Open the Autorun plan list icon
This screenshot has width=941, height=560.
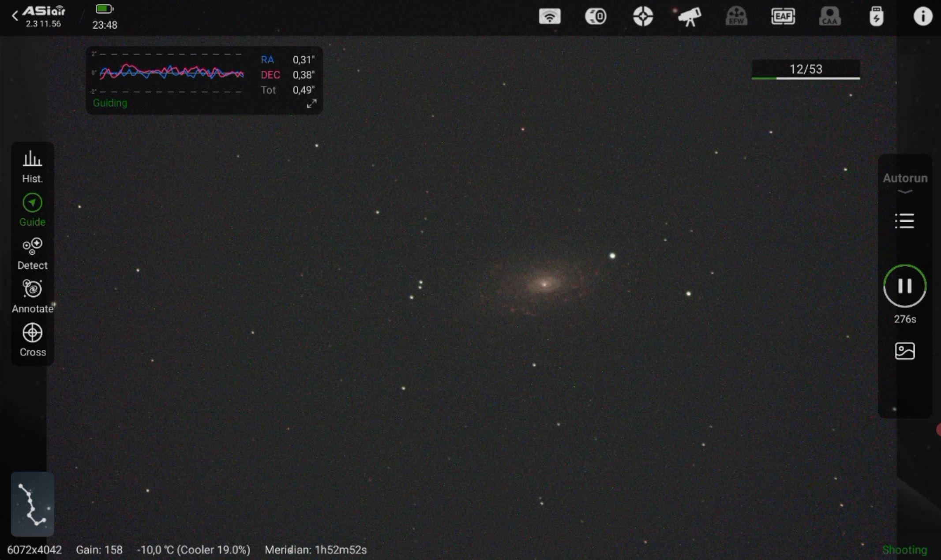pyautogui.click(x=904, y=221)
